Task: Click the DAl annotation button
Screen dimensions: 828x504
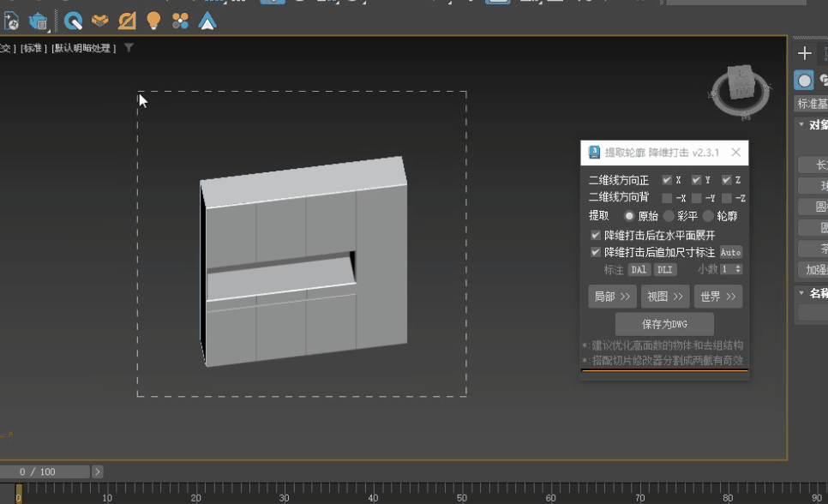Action: 639,269
